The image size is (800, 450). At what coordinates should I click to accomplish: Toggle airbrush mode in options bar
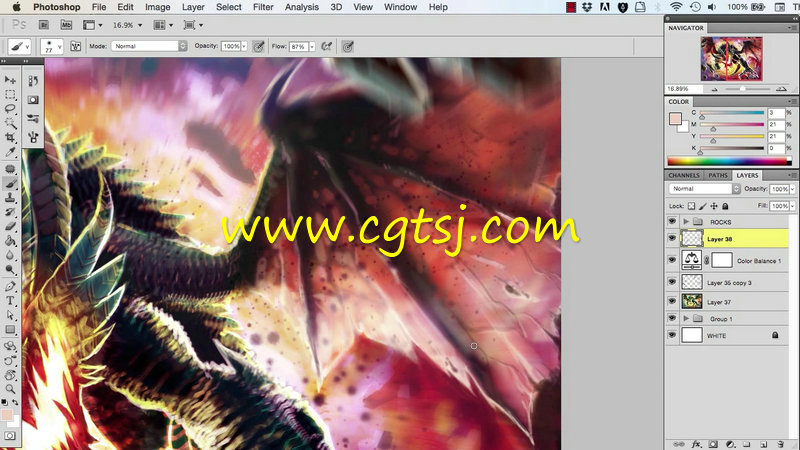coord(327,46)
